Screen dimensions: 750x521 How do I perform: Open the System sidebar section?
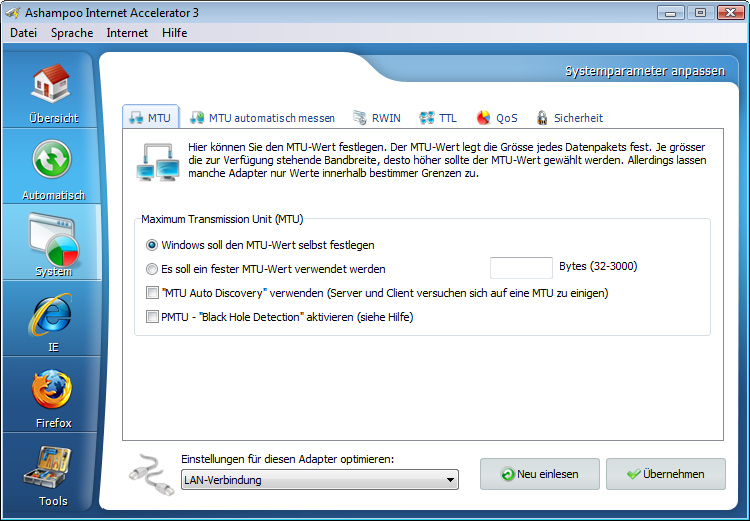pos(53,242)
